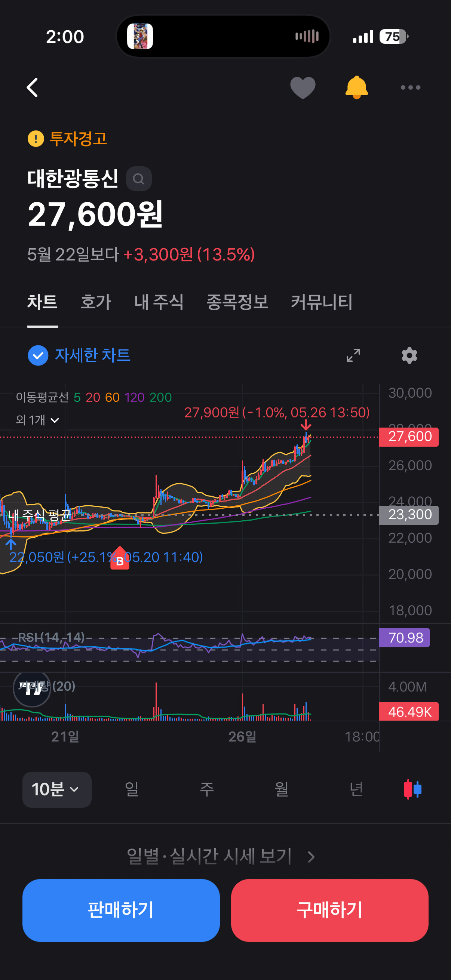Image resolution: width=451 pixels, height=980 pixels.
Task: Tap the 21일 date axis label
Action: 65,737
